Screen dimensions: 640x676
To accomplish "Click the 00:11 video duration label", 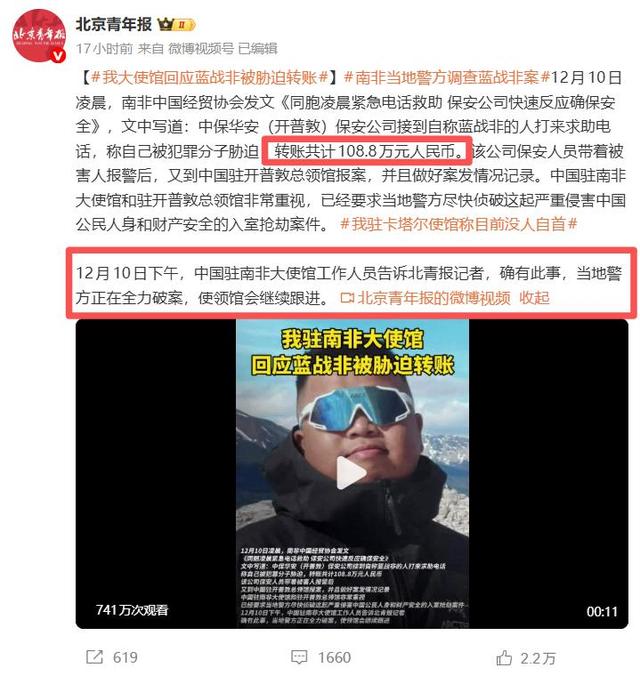I will 602,611.
